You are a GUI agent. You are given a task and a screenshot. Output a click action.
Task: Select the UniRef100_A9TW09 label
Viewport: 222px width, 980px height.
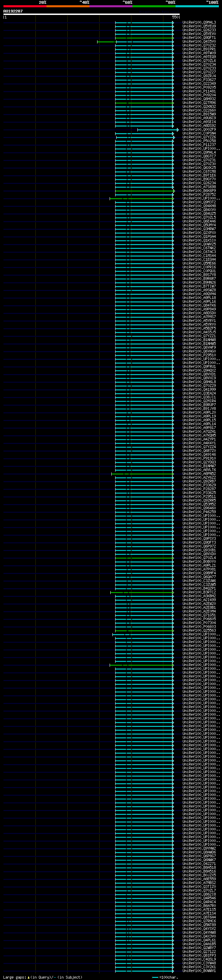coord(199,53)
